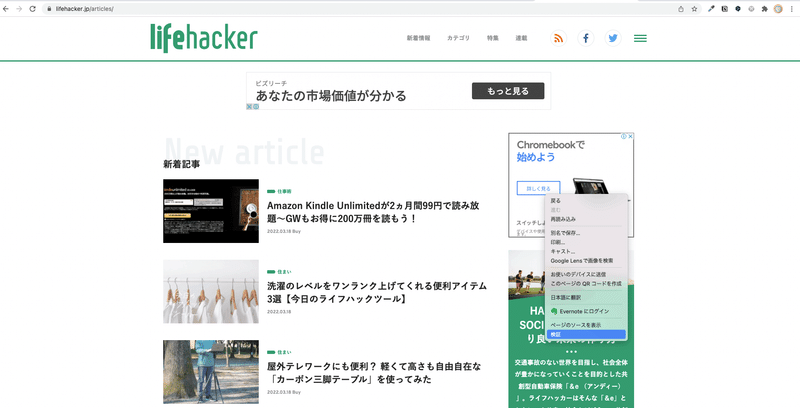Open the lifehacker Twitter icon
The image size is (800, 408).
(613, 38)
